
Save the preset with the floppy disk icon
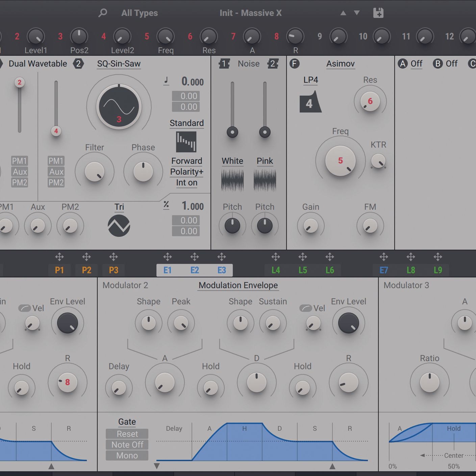pyautogui.click(x=378, y=12)
